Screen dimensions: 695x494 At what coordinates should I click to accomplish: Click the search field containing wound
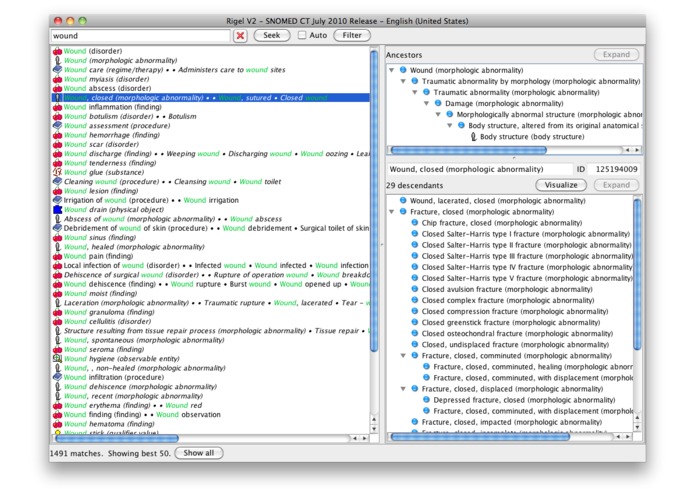[141, 36]
